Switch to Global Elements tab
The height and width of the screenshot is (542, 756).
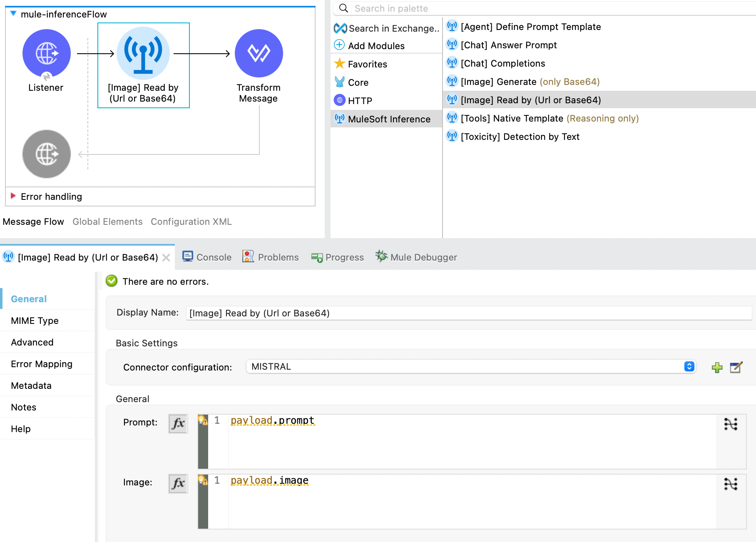click(x=107, y=221)
